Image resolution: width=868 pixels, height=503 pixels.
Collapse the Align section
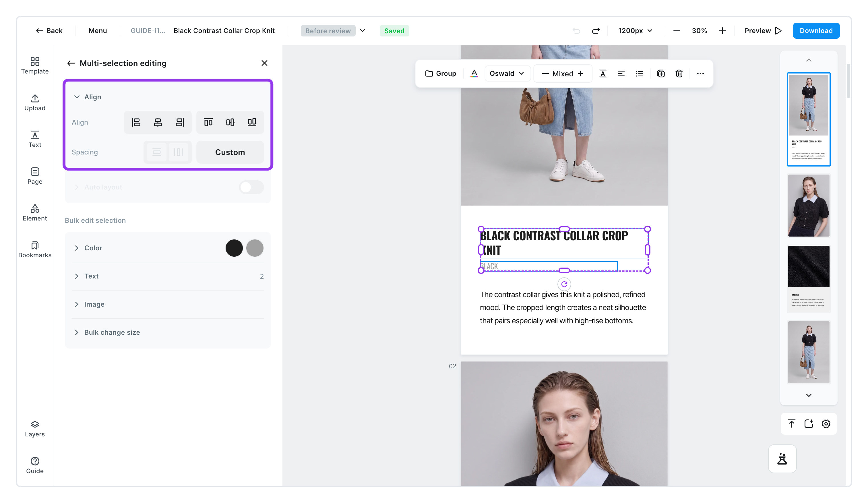[x=77, y=97]
